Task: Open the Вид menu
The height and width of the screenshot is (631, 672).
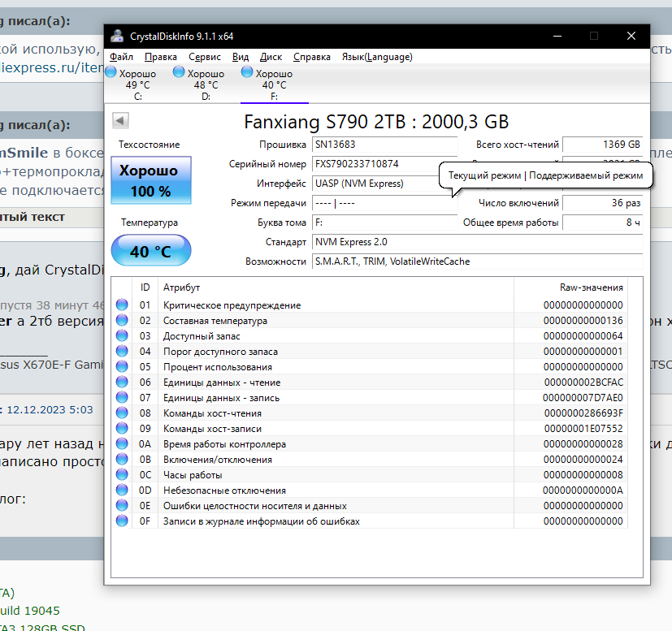Action: click(x=241, y=57)
